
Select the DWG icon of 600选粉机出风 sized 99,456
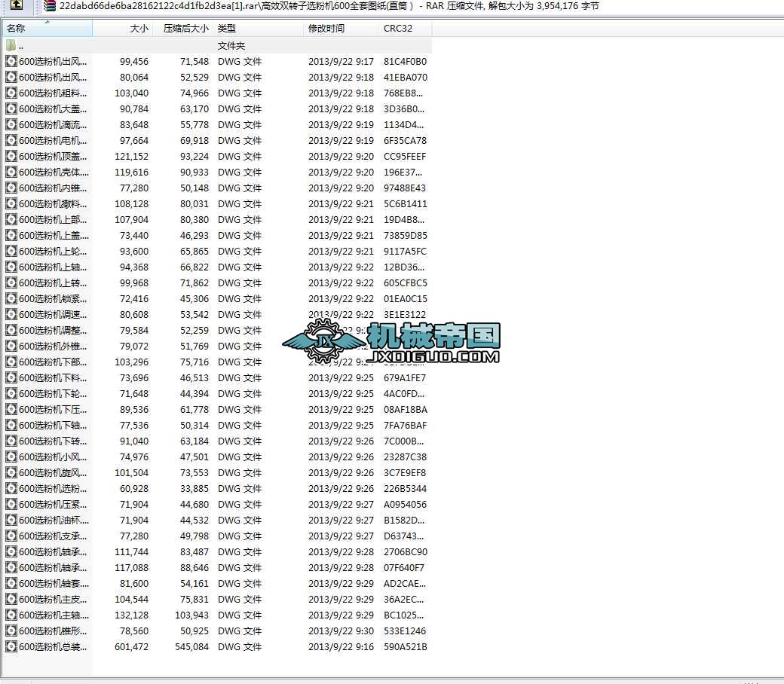click(x=11, y=62)
